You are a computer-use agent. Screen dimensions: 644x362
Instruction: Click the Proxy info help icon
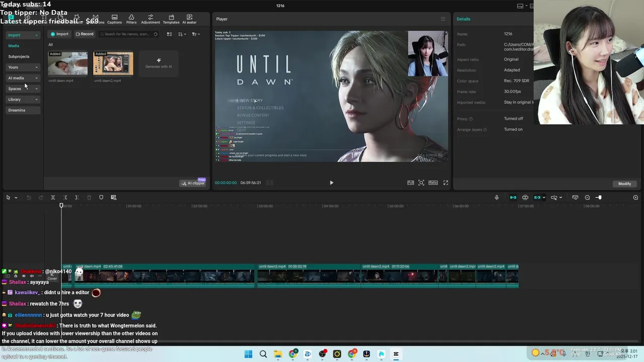click(471, 119)
